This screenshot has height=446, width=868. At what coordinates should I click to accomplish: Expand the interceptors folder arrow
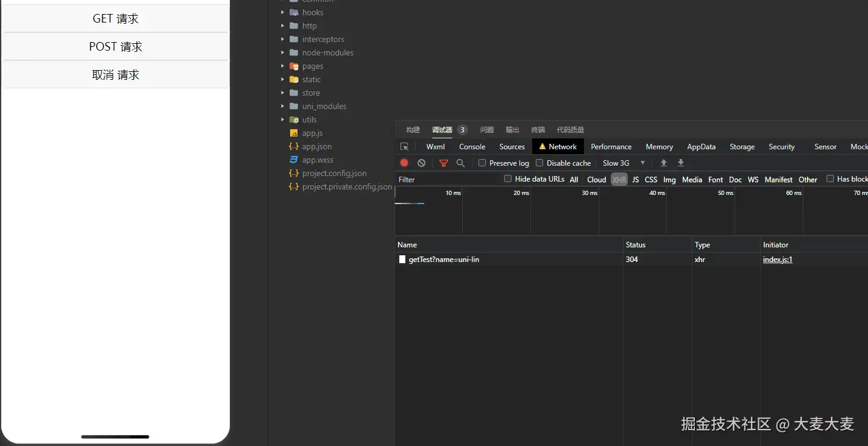(x=282, y=39)
